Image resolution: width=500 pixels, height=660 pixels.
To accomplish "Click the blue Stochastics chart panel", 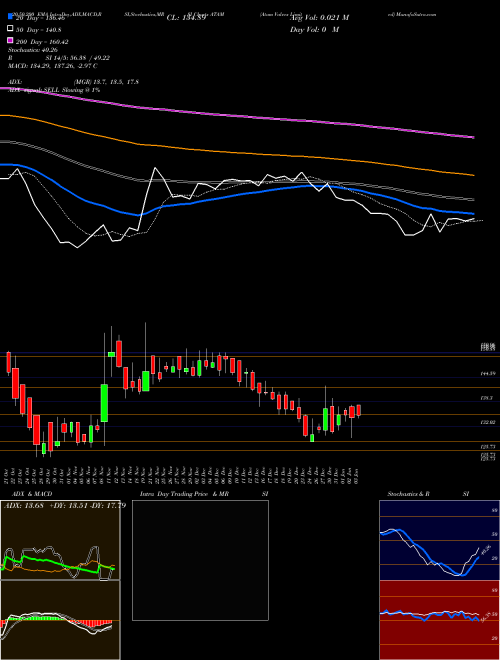I will pos(439,540).
